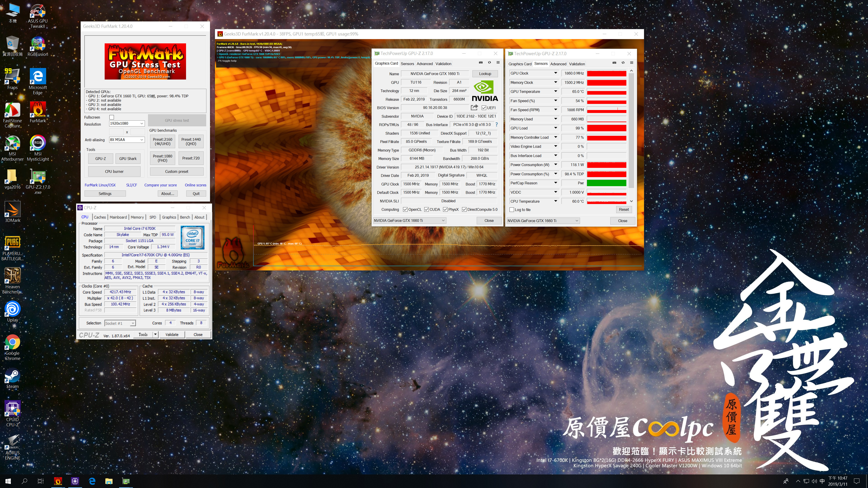Viewport: 868px width, 488px height.
Task: Open AORUS ENGINE desktop icon
Action: (x=12, y=447)
